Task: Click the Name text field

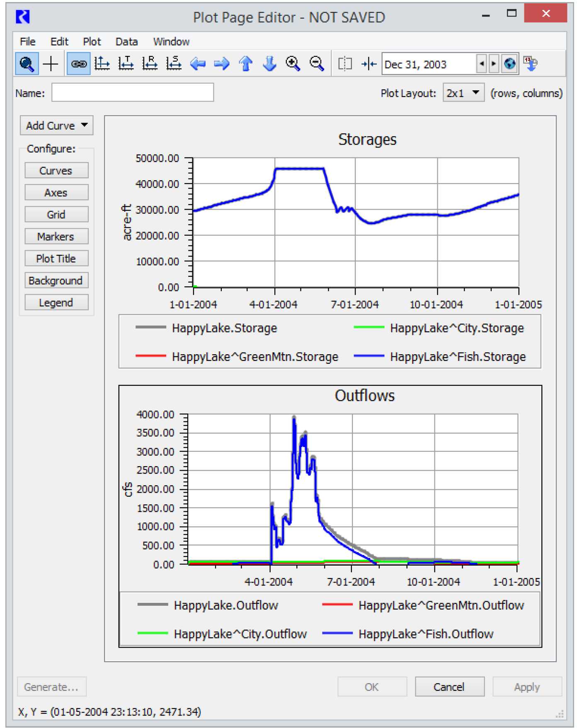Action: 133,93
